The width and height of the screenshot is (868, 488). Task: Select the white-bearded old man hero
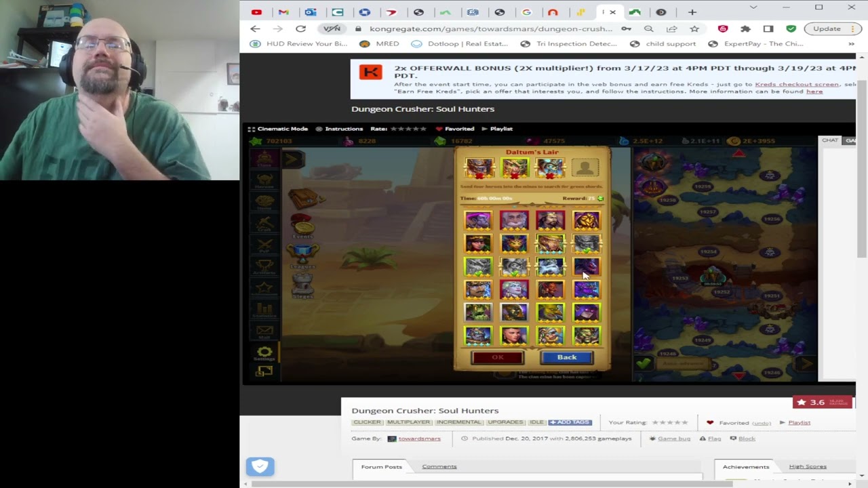513,220
